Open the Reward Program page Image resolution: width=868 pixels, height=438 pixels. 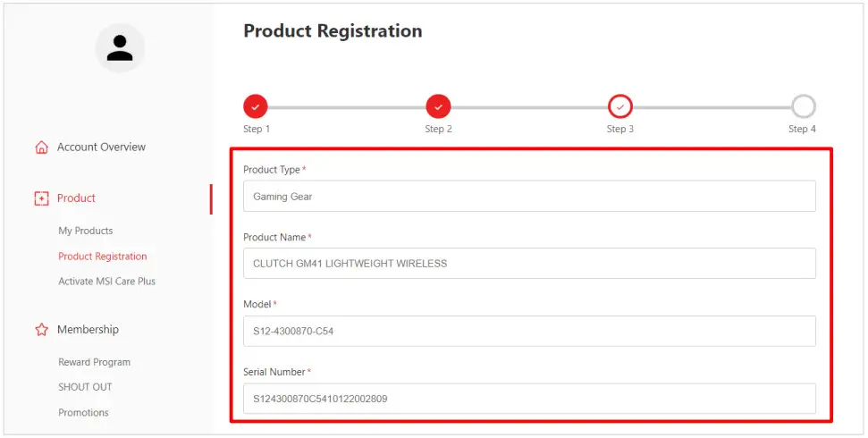(x=95, y=362)
